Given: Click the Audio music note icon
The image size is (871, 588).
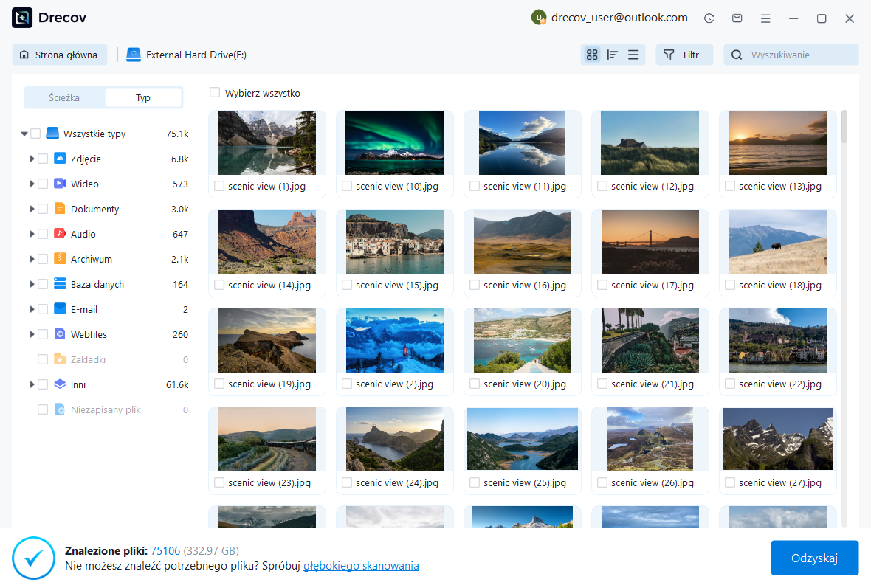Looking at the screenshot, I should click(x=60, y=234).
